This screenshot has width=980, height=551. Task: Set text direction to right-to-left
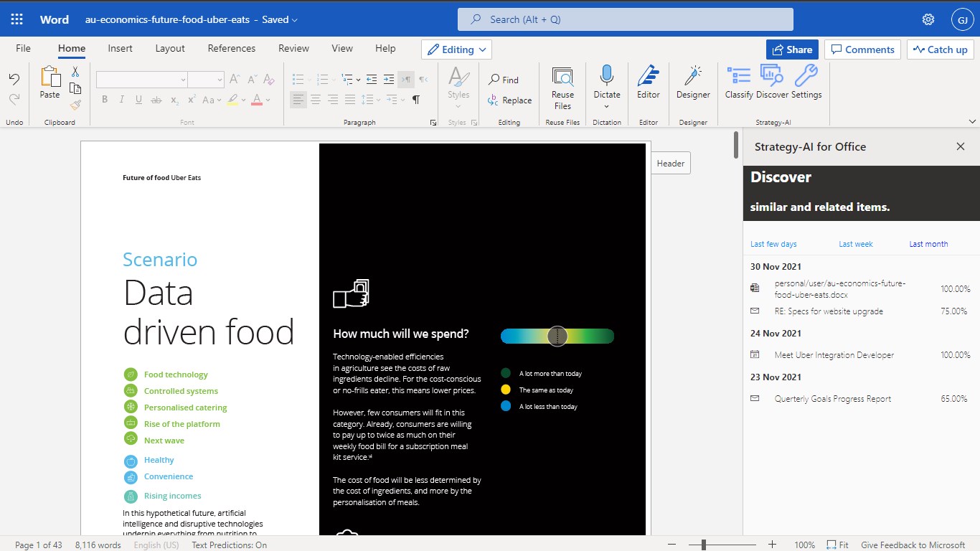point(423,79)
